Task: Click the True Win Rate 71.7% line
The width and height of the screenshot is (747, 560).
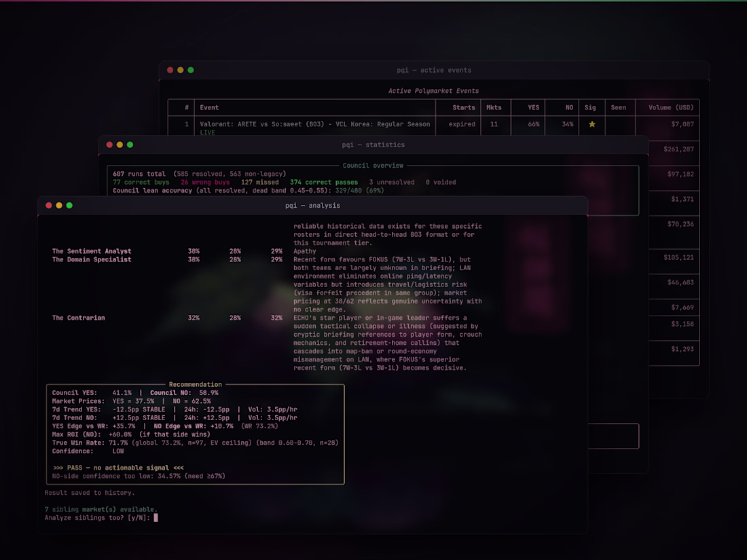Action: (x=195, y=443)
